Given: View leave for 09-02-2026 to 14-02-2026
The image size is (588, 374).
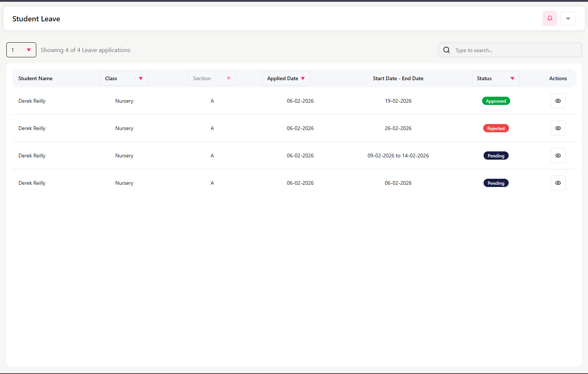Looking at the screenshot, I should [x=558, y=156].
